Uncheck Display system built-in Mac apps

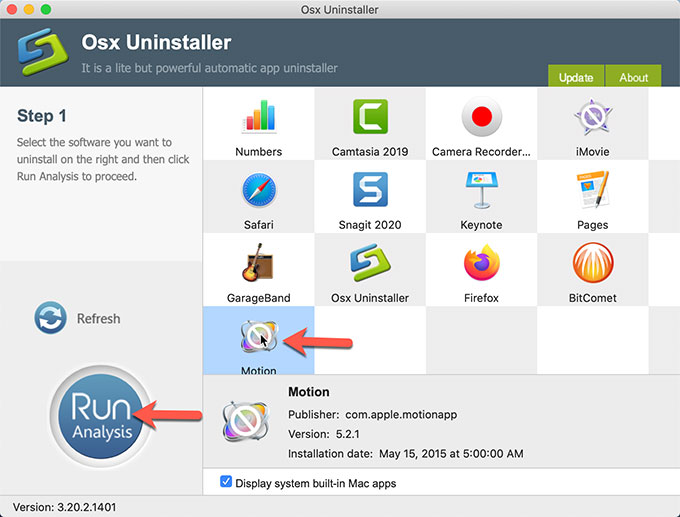click(226, 481)
